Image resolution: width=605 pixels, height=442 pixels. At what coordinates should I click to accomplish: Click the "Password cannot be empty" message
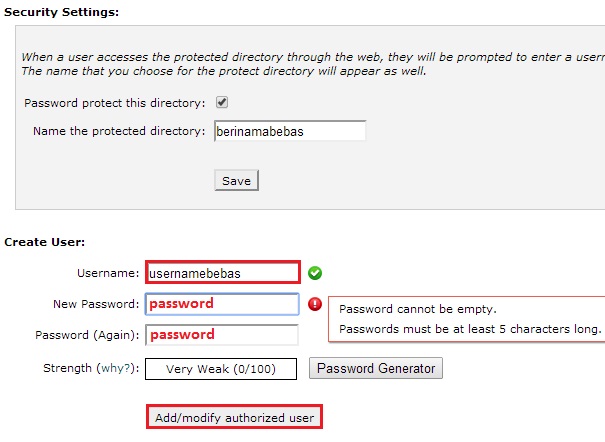(x=418, y=309)
